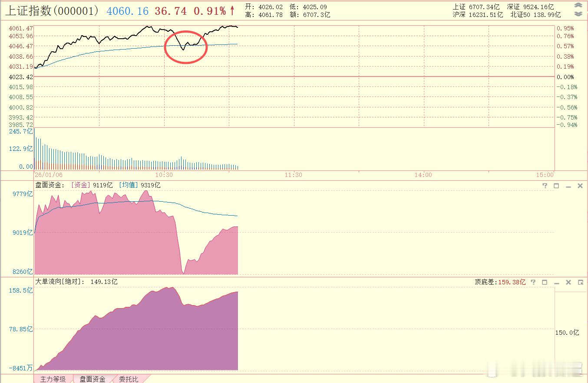This screenshot has height=383, width=588.
Task: Click the [资金] 9119亿 legend label
Action: click(x=92, y=185)
